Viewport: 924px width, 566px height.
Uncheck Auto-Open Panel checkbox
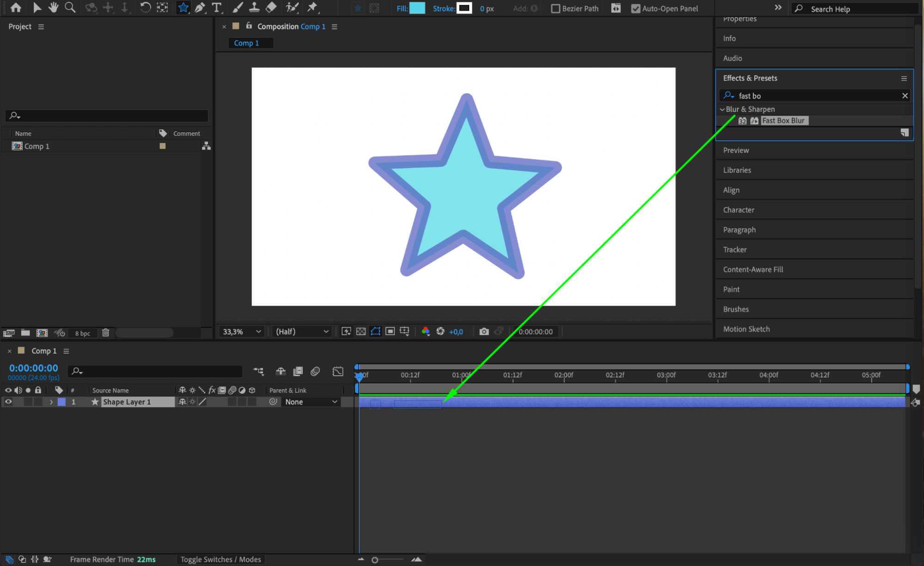pos(636,8)
